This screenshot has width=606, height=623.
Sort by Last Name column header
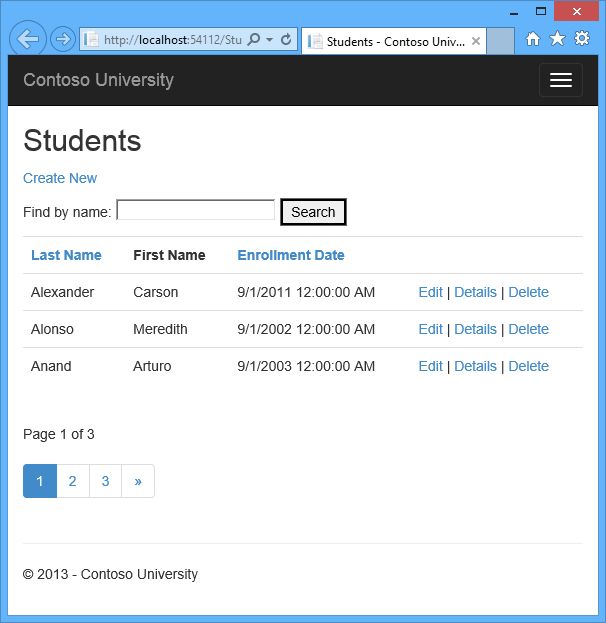[x=66, y=255]
